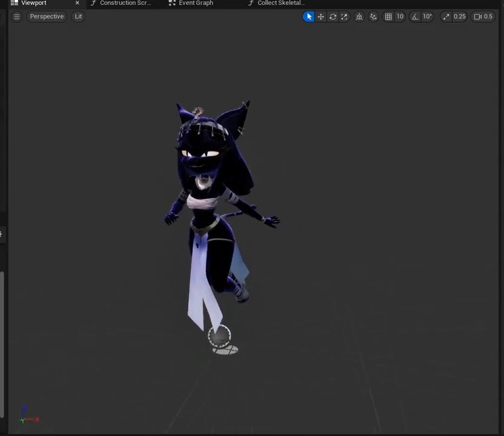This screenshot has width=504, height=436.
Task: Toggle grid snapping icon
Action: pyautogui.click(x=388, y=17)
